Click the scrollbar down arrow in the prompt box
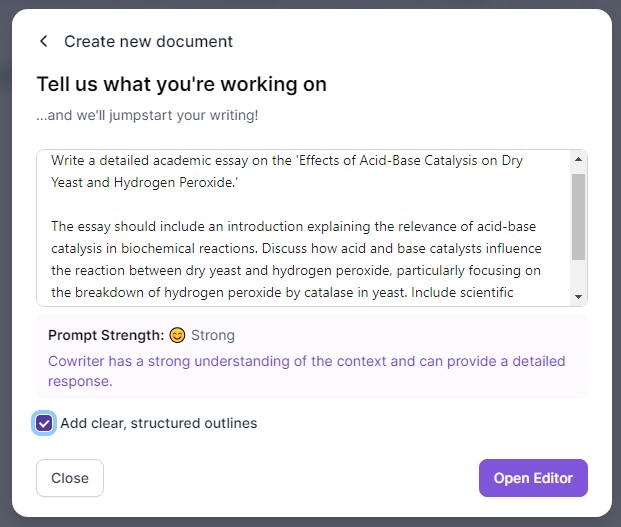This screenshot has width=621, height=527. [578, 297]
